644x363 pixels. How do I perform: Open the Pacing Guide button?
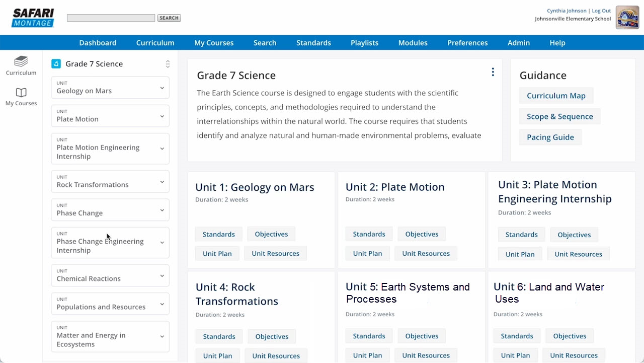pos(550,137)
